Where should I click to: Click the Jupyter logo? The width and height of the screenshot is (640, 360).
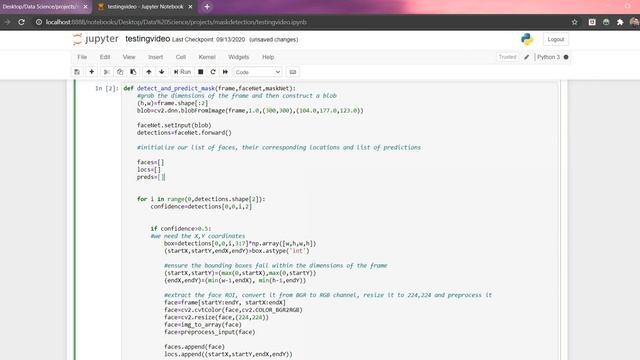click(x=96, y=39)
